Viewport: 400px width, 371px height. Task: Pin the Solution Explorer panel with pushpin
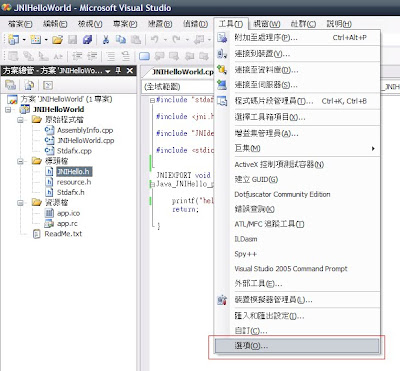tap(118, 71)
